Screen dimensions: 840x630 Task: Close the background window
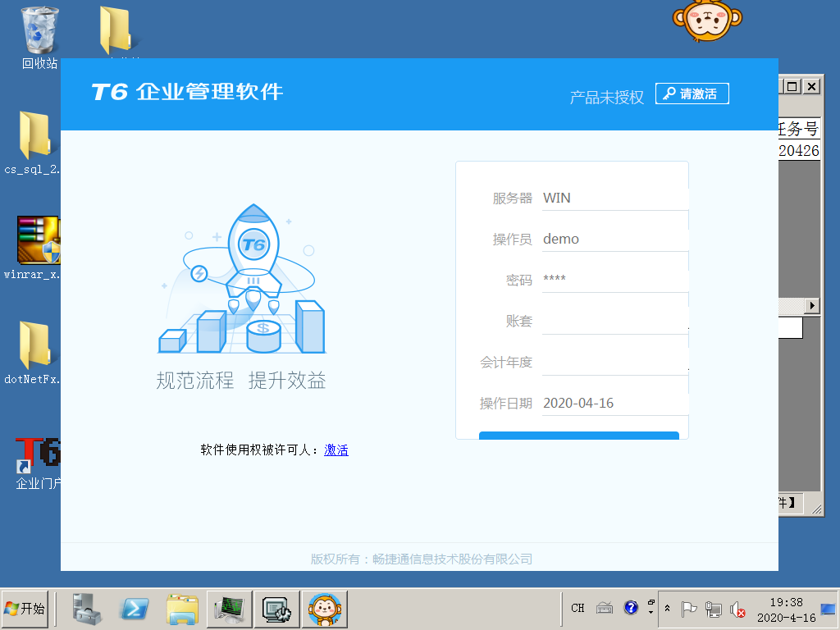811,86
